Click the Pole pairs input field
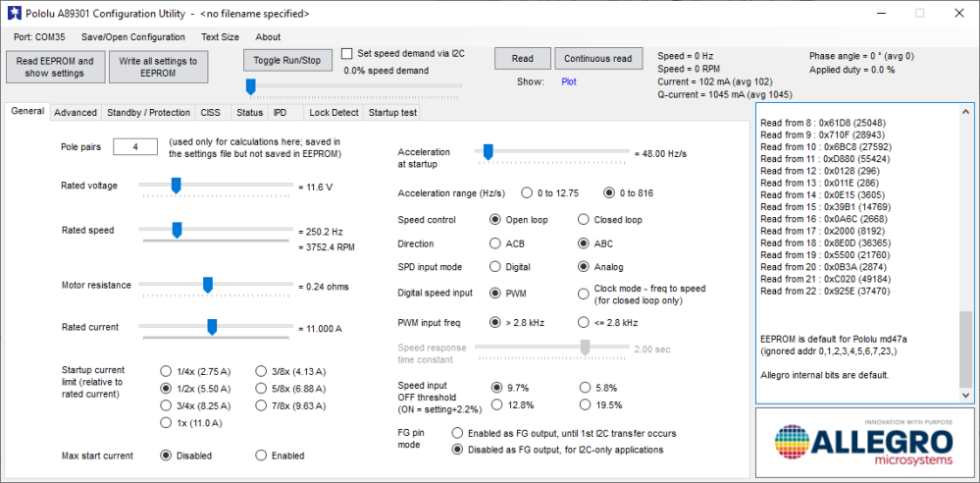 click(x=135, y=147)
